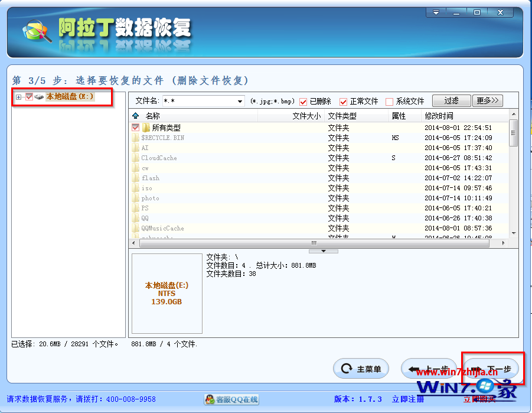
Task: Expand more filter options with 更多>>
Action: [x=488, y=100]
